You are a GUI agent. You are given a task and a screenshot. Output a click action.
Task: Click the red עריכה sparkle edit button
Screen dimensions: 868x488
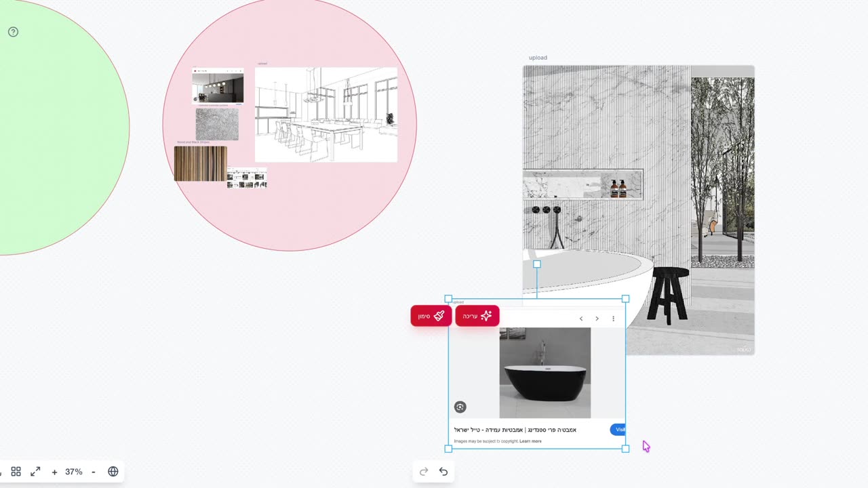click(x=477, y=316)
